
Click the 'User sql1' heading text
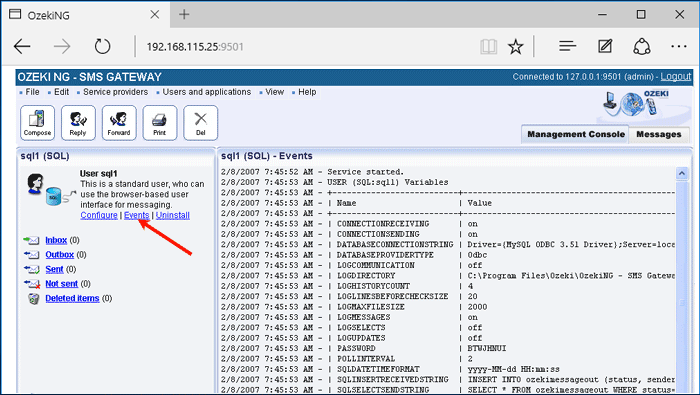[98, 174]
